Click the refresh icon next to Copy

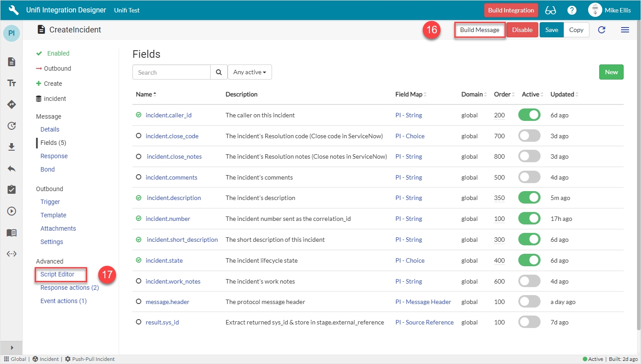(601, 30)
